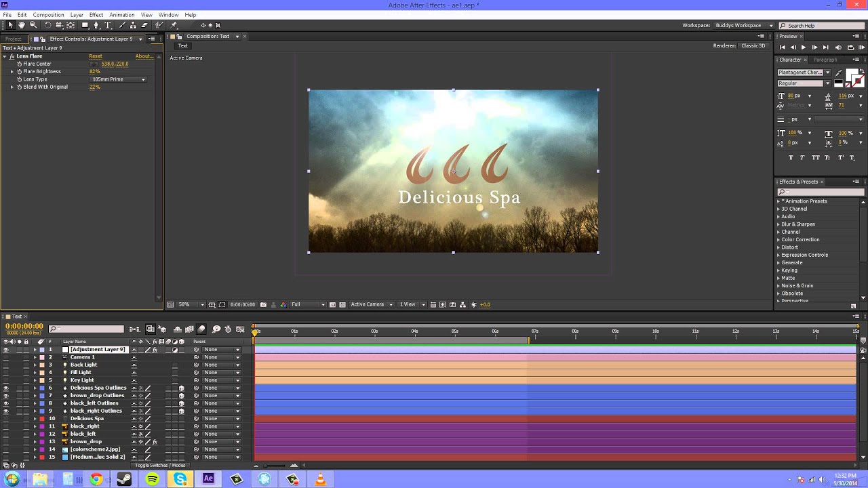Select the Rotation tool
The width and height of the screenshot is (868, 488).
[x=47, y=25]
